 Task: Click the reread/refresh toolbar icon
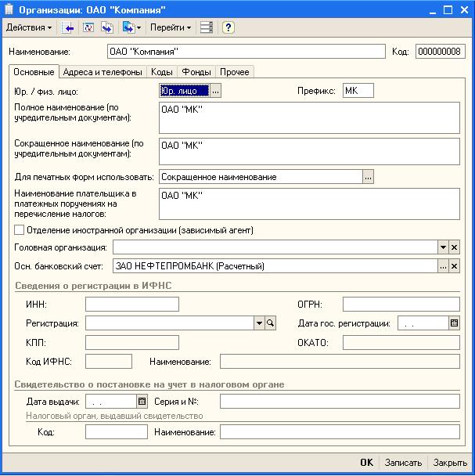[x=88, y=27]
